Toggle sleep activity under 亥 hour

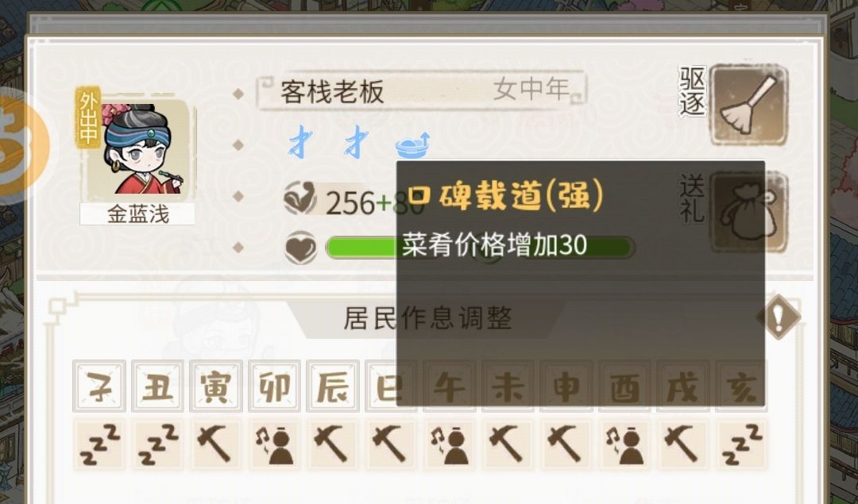pyautogui.click(x=741, y=445)
